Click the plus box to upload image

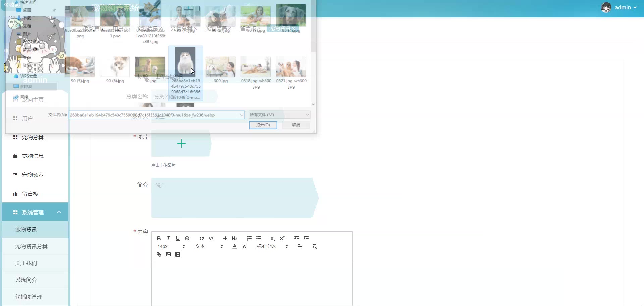coord(181,143)
